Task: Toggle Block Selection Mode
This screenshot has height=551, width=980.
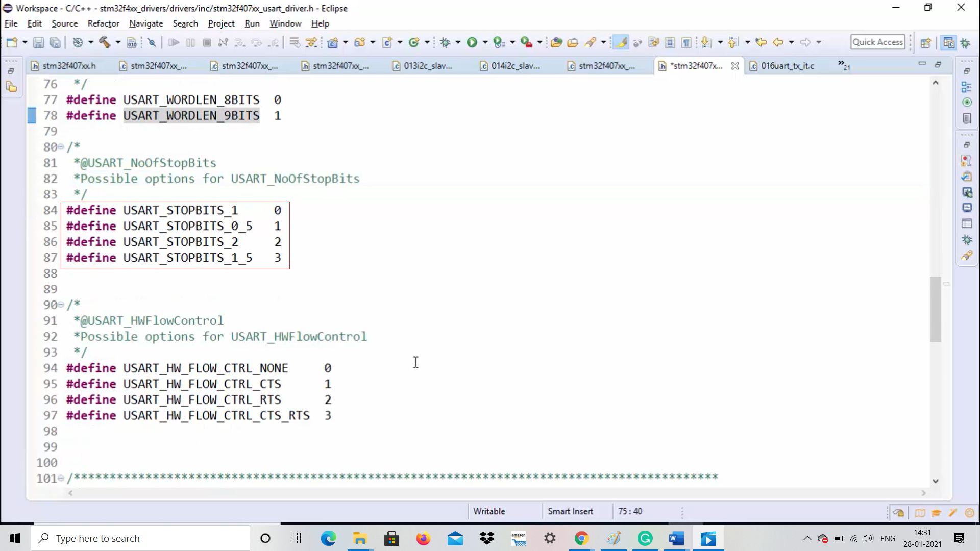Action: [x=670, y=43]
